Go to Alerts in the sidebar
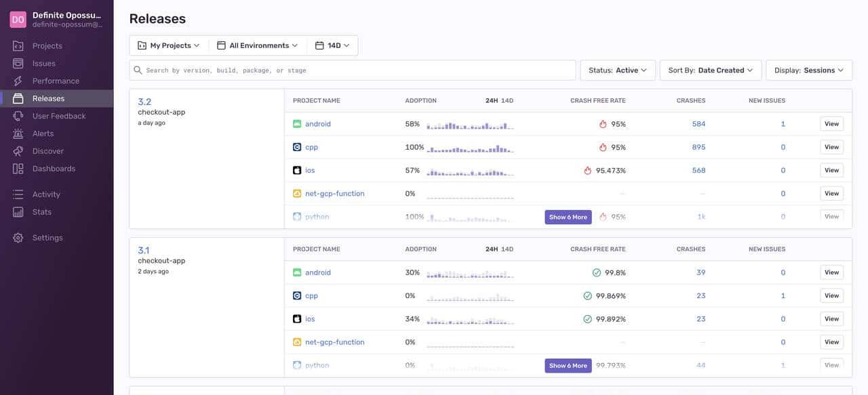Viewport: 868px width, 395px height. [x=43, y=134]
